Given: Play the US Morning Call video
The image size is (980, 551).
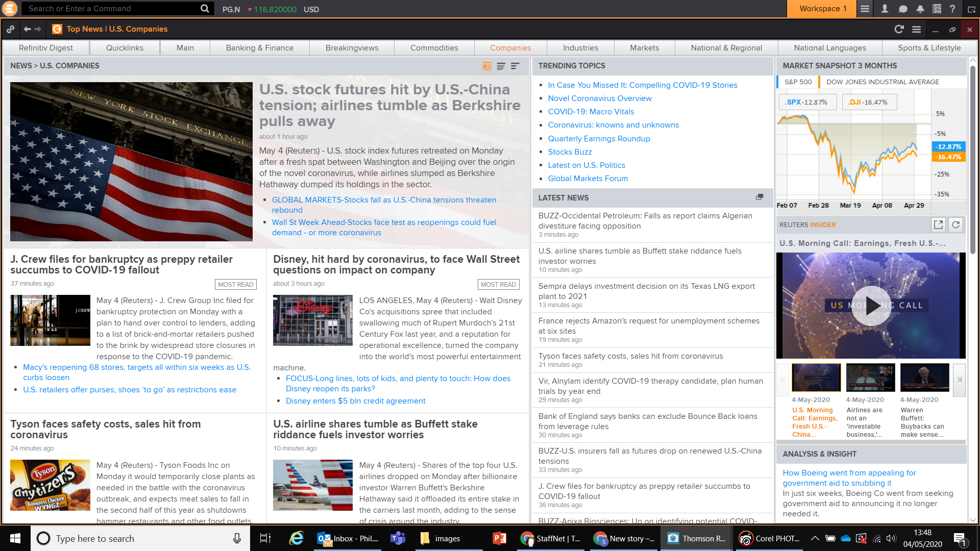Looking at the screenshot, I should 871,306.
